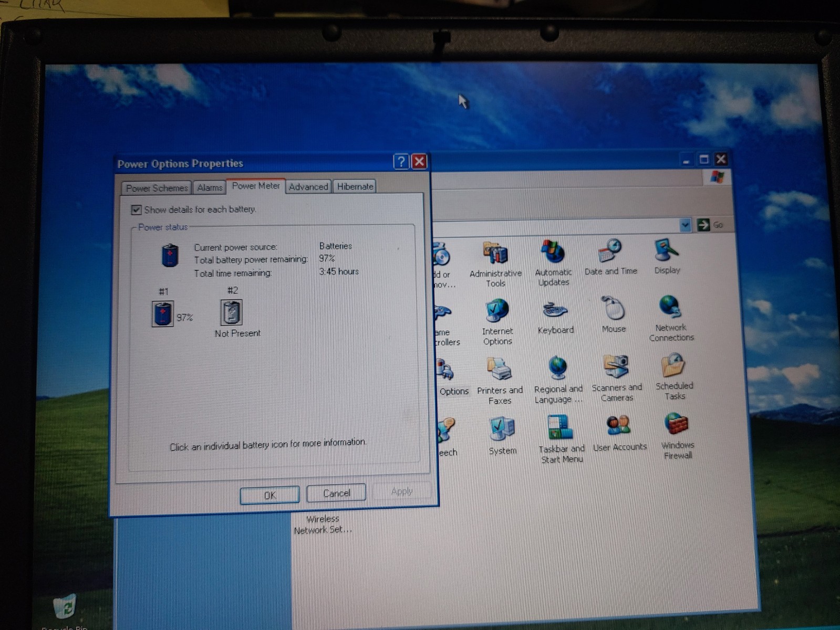
Task: Switch to the Alarms tab
Action: [210, 187]
